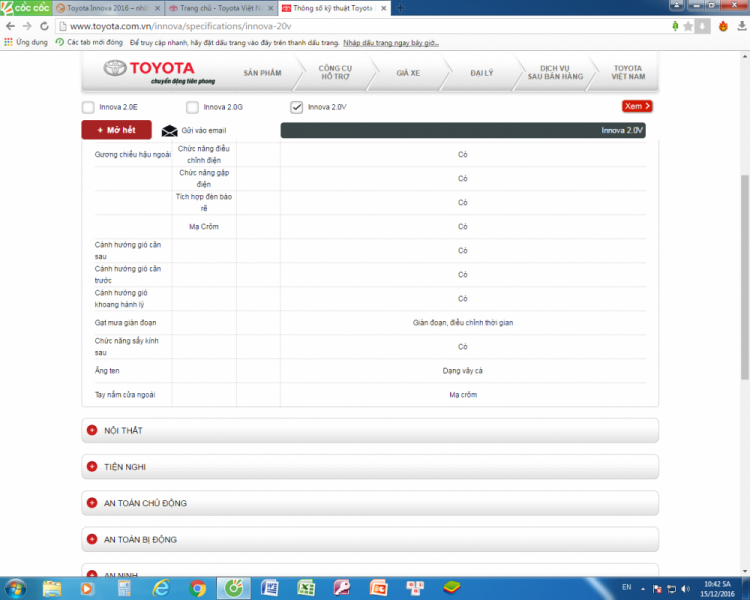Click the Chức năng gập điện label

[204, 178]
